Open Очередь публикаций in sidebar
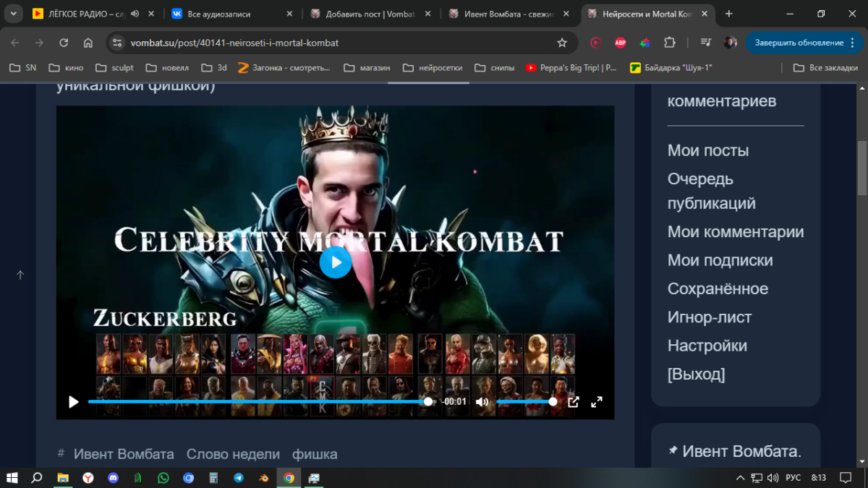868x488 pixels. point(712,191)
